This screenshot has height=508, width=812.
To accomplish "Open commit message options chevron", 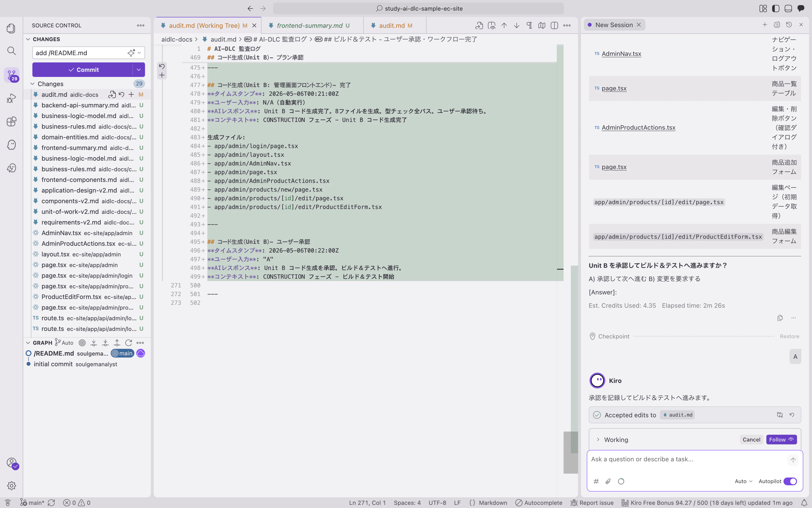I will pyautogui.click(x=139, y=53).
